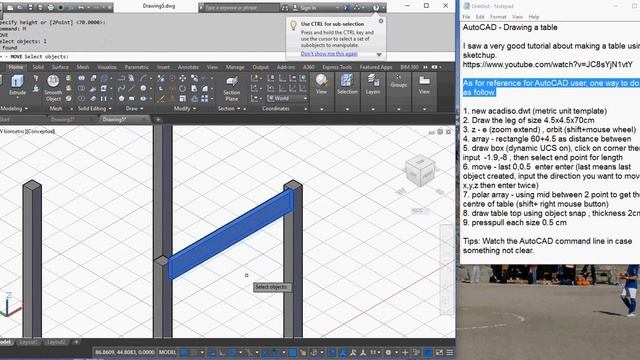Viewport: 640px width, 360px height.
Task: Click the Undo arrow in Quick Access toolbar
Action: [81, 7]
